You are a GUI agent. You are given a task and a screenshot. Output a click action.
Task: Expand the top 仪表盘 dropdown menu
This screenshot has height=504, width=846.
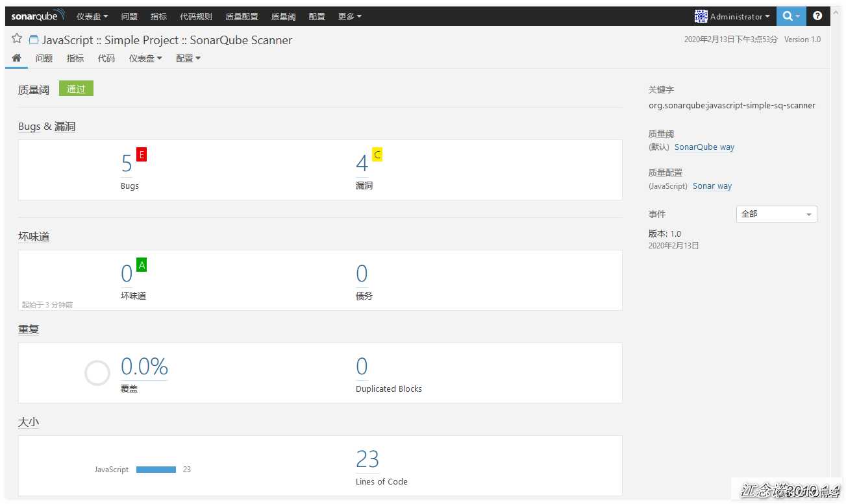click(92, 16)
